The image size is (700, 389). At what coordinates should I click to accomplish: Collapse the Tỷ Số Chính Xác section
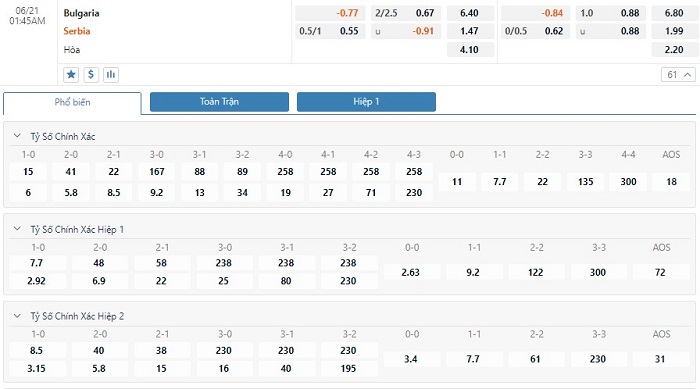click(x=17, y=136)
